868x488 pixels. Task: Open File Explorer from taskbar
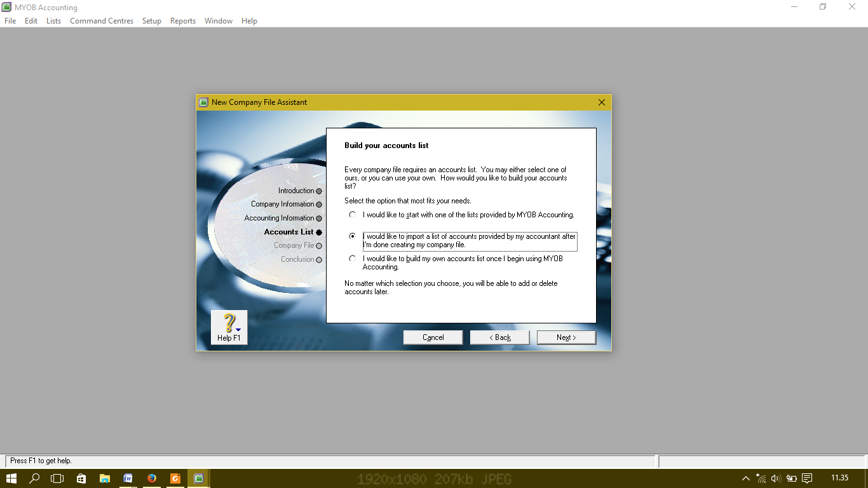point(105,478)
